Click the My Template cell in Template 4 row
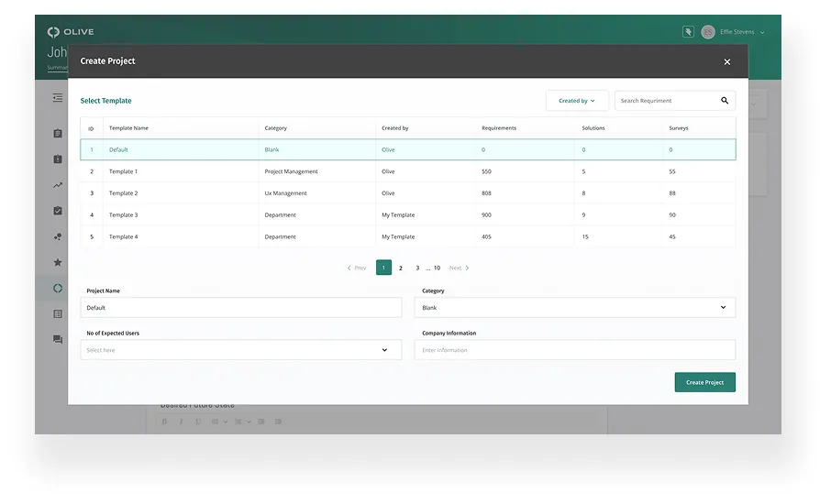The width and height of the screenshot is (831, 504). tap(398, 236)
